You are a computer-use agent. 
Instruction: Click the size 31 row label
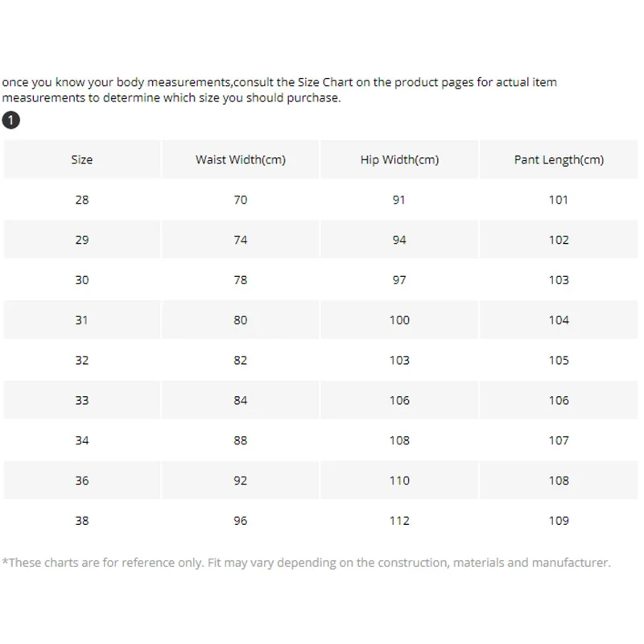tap(82, 320)
